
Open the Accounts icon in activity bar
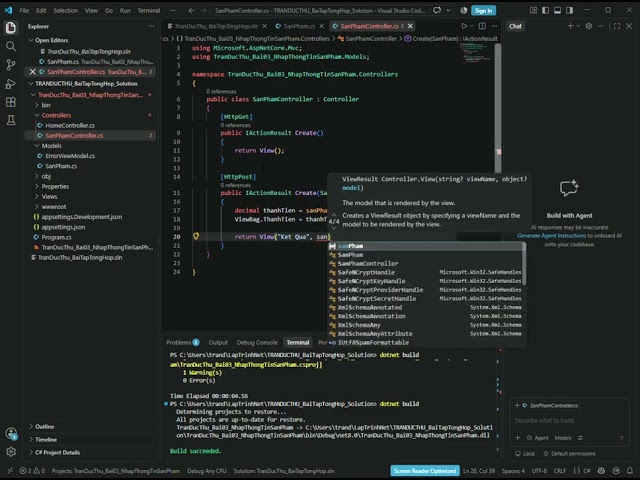pos(11,433)
